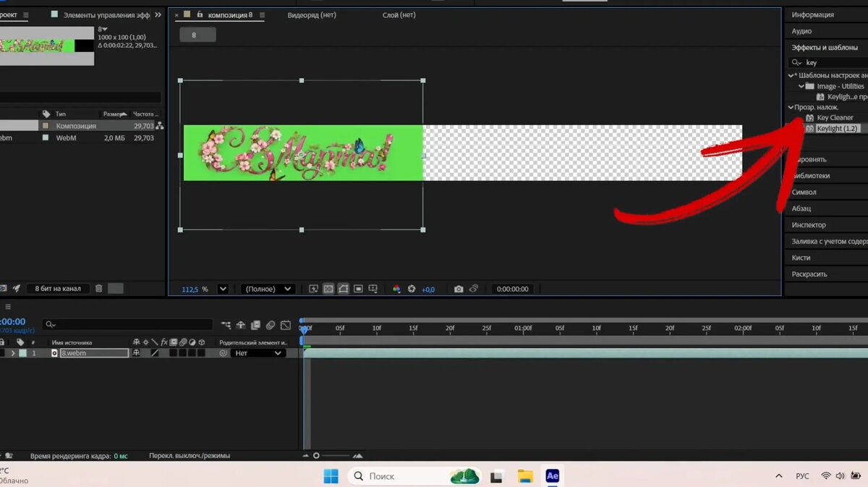
Task: Open the Аудио panel
Action: [x=801, y=31]
